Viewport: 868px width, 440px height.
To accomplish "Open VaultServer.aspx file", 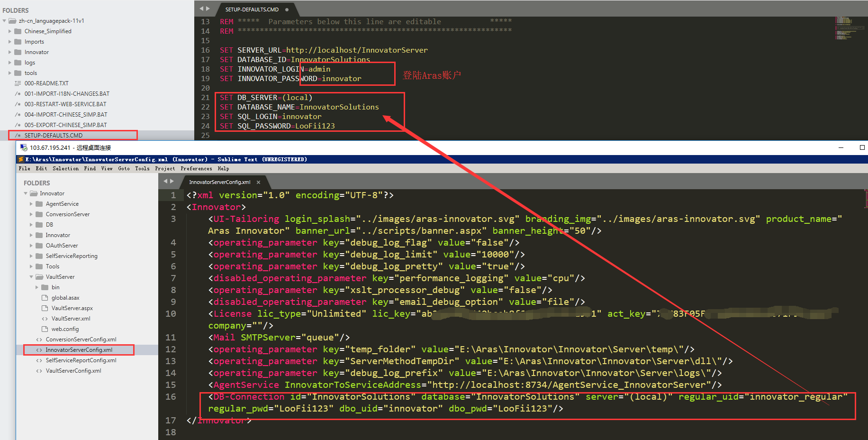I will (x=72, y=308).
